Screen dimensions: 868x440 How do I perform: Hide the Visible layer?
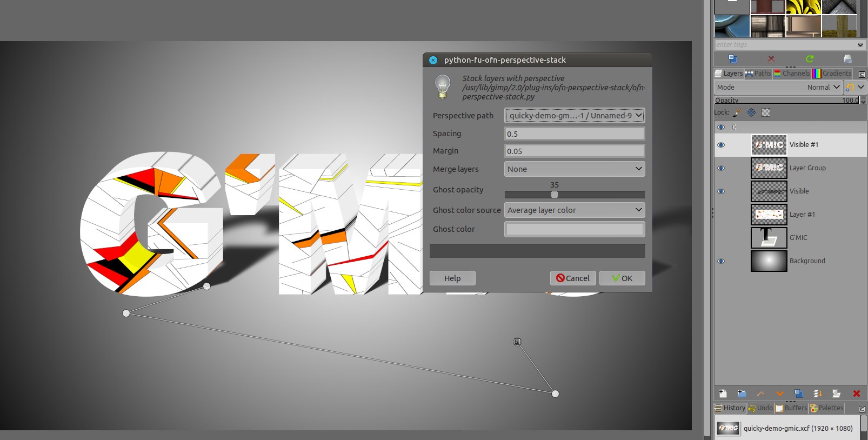point(721,191)
